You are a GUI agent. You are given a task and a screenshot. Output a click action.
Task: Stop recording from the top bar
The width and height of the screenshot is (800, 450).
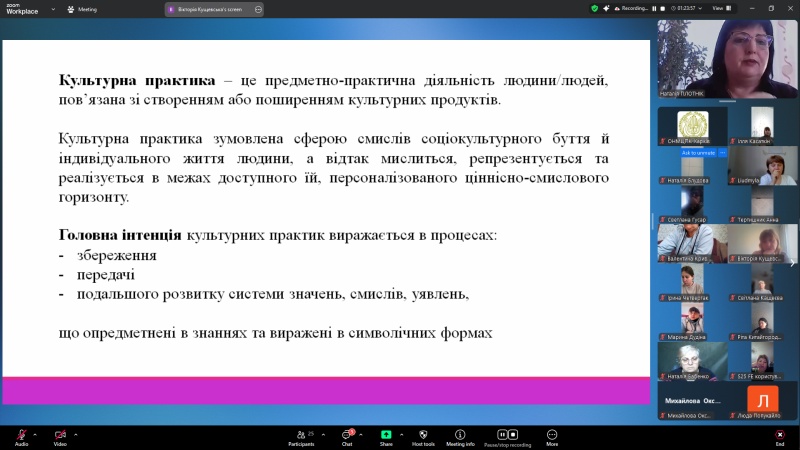[661, 8]
